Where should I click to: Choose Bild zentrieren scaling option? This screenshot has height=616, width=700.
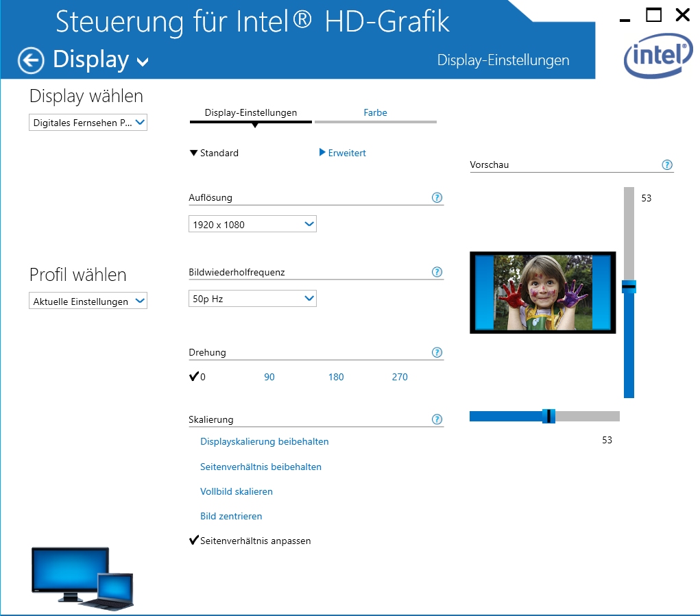pos(231,516)
